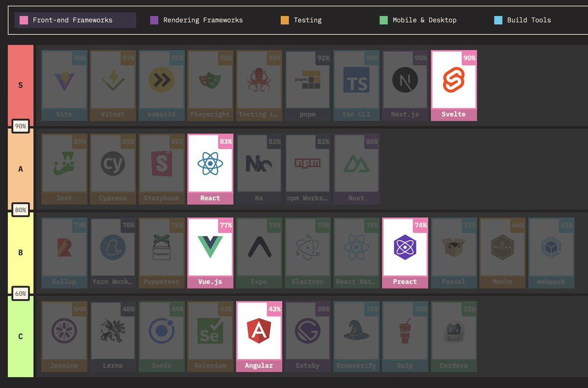This screenshot has width=588, height=388.
Task: Click the highlighted React atom logo
Action: (210, 163)
